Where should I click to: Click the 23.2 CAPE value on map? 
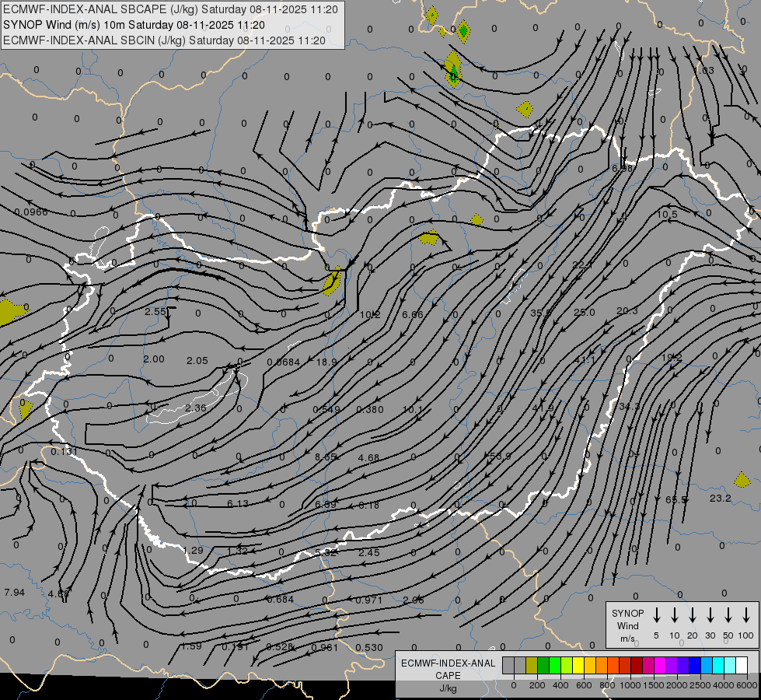[x=721, y=499]
